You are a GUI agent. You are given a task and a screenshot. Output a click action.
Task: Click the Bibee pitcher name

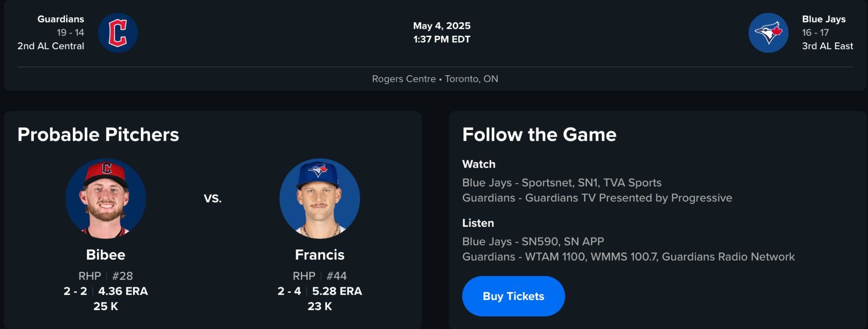[x=106, y=255]
